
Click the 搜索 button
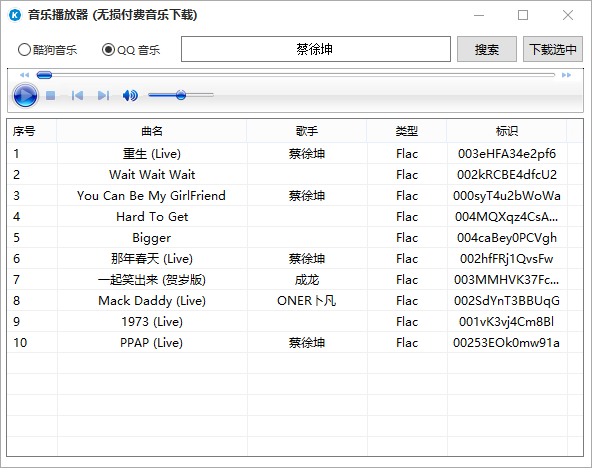tap(487, 49)
